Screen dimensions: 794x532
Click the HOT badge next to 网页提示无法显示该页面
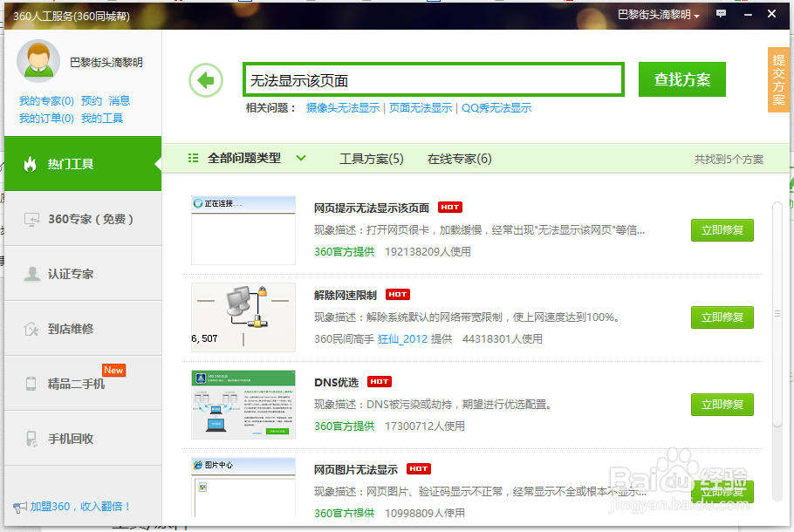point(450,208)
